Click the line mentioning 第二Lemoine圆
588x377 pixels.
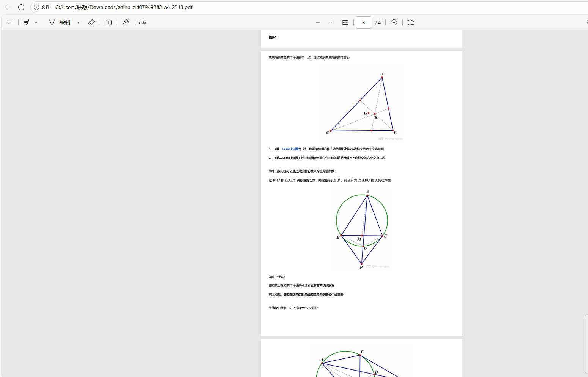point(327,158)
